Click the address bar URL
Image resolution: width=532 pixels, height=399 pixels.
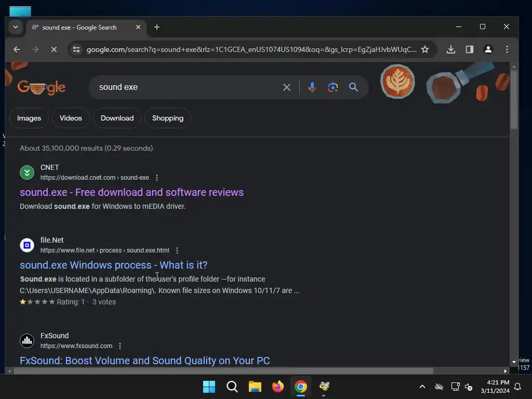[x=251, y=49]
